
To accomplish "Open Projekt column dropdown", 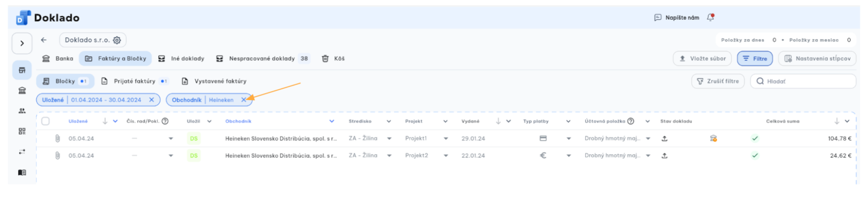I will [445, 121].
